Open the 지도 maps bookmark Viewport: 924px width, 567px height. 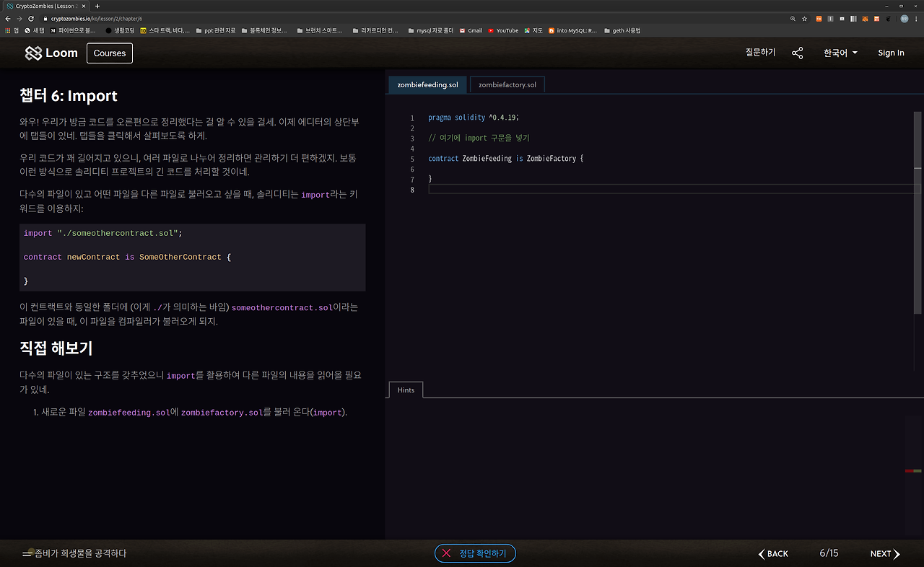pos(533,30)
